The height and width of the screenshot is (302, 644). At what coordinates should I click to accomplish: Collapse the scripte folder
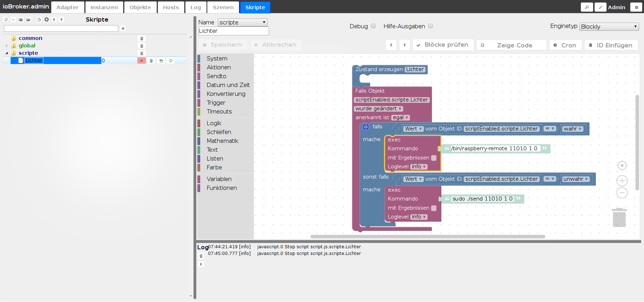pyautogui.click(x=7, y=53)
